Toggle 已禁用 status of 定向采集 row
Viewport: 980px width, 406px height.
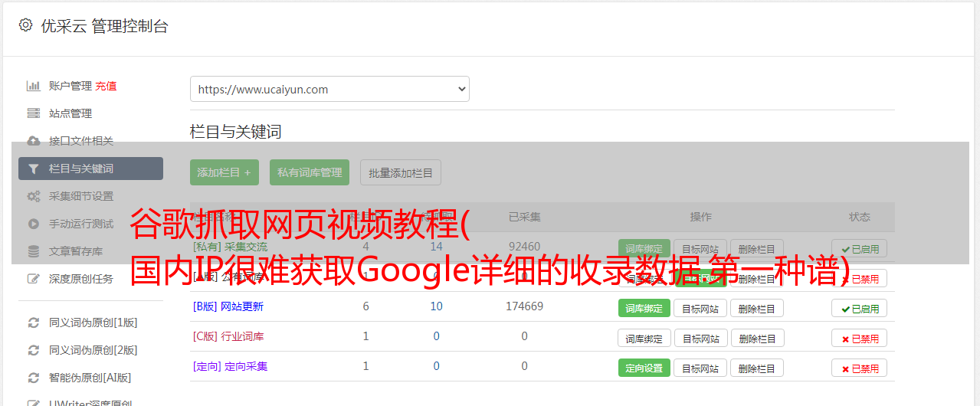click(x=860, y=368)
